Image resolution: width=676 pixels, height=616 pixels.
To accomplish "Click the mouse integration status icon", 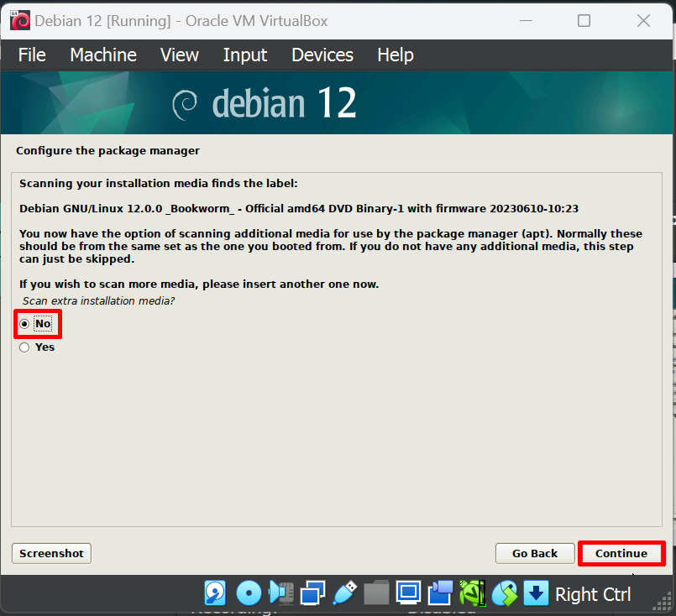I will 505,593.
